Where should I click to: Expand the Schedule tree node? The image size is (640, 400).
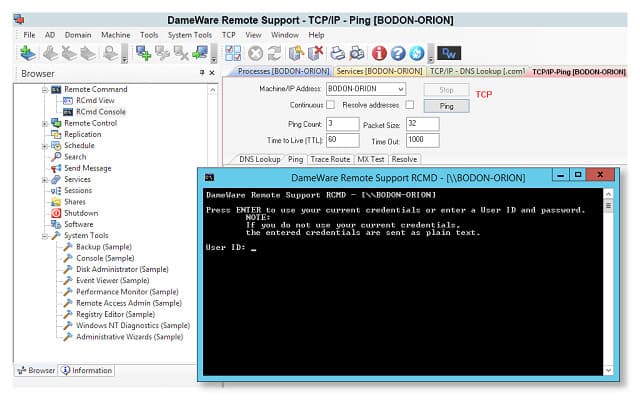click(45, 146)
